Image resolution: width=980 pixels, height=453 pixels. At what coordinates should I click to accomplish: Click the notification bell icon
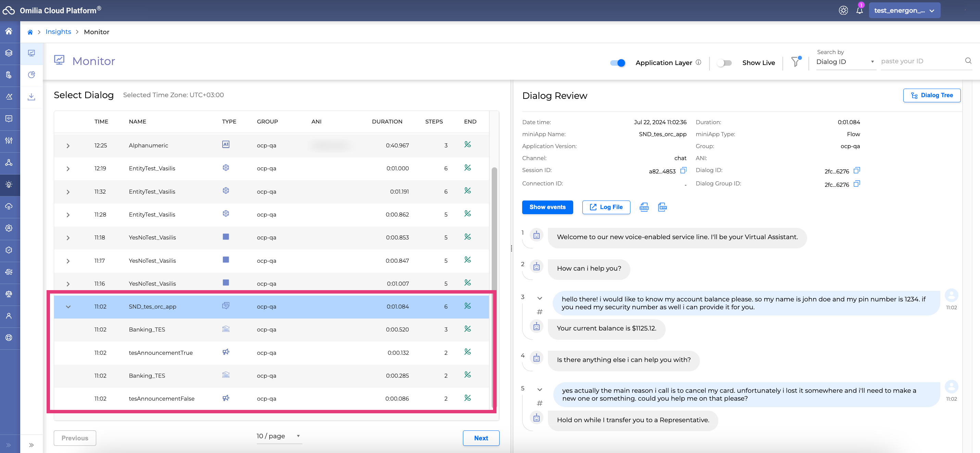(859, 10)
